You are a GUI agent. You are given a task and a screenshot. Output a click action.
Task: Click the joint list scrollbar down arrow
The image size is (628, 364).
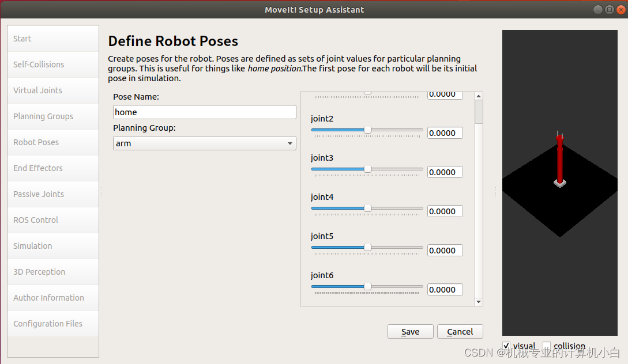coord(479,301)
